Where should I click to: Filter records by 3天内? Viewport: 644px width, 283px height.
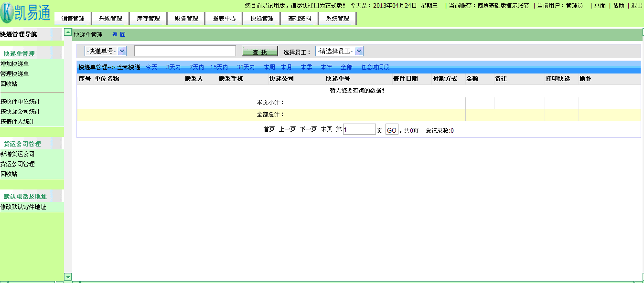173,67
